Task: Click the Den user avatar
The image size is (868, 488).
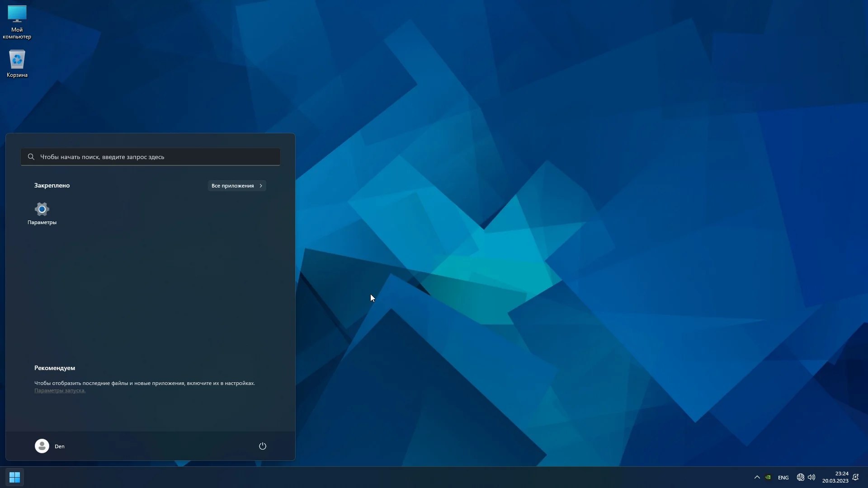Action: [42, 446]
